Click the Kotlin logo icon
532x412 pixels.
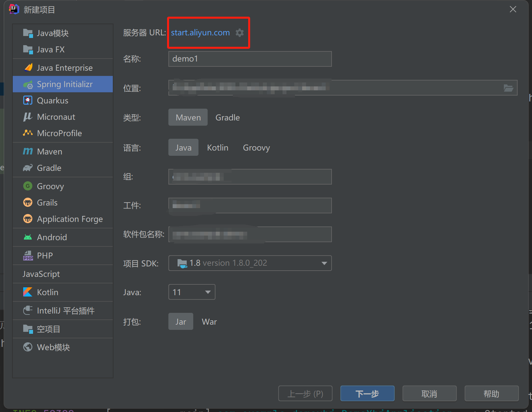point(28,292)
